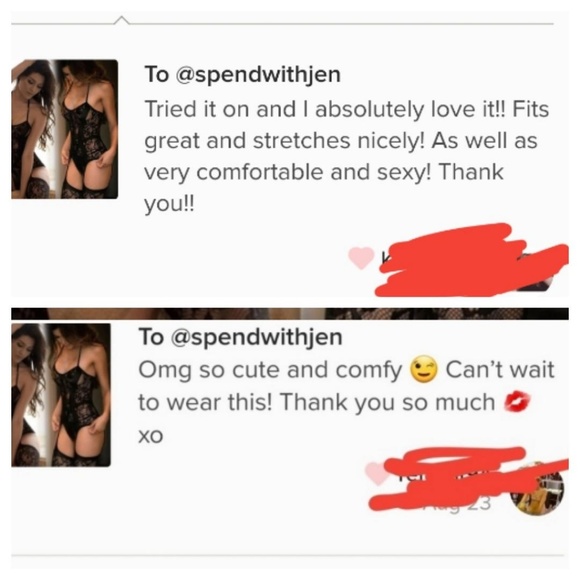
Task: Select the 'Omg so cute and comfy' text
Action: 270,370
